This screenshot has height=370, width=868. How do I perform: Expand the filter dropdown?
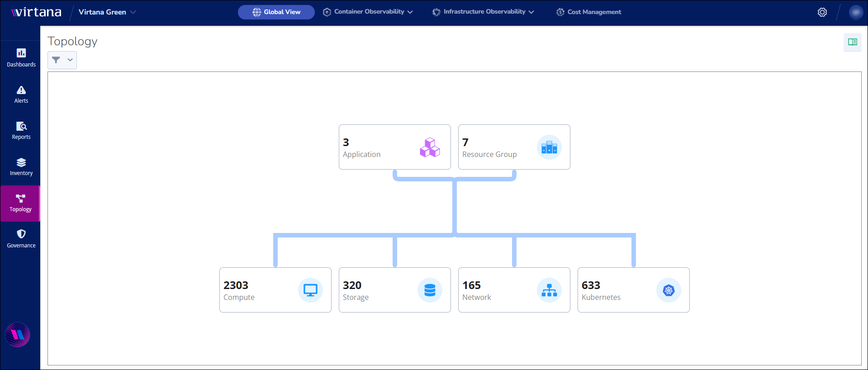point(62,60)
